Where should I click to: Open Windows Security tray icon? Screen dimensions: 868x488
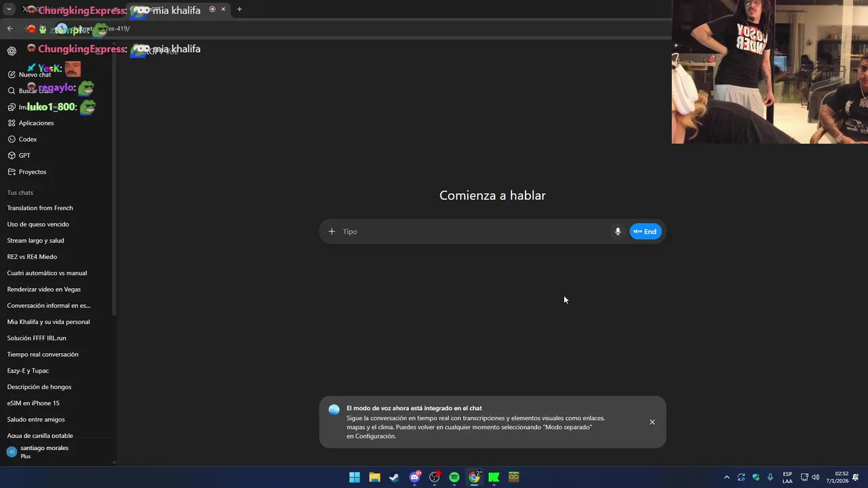756,477
